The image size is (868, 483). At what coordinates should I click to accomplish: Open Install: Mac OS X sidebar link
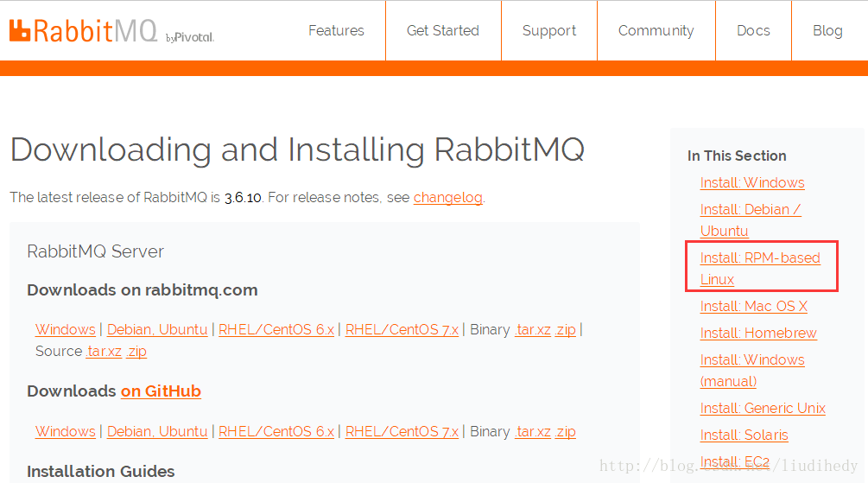(753, 307)
